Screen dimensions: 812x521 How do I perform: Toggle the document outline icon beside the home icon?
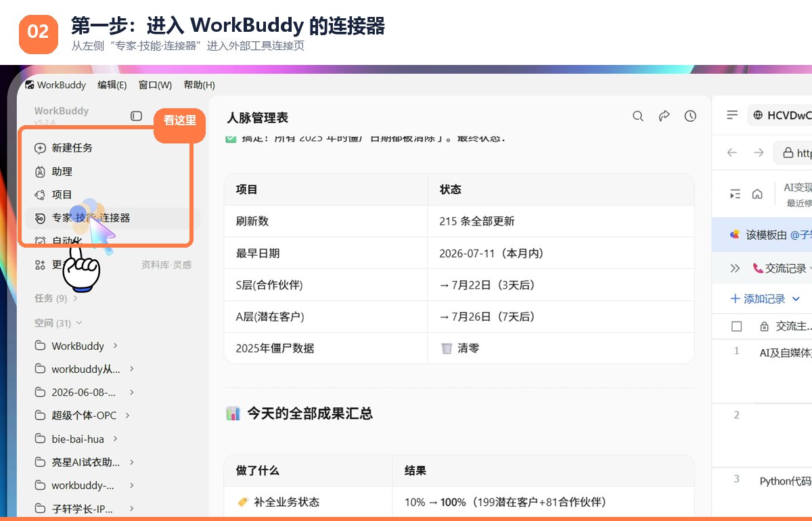point(736,194)
